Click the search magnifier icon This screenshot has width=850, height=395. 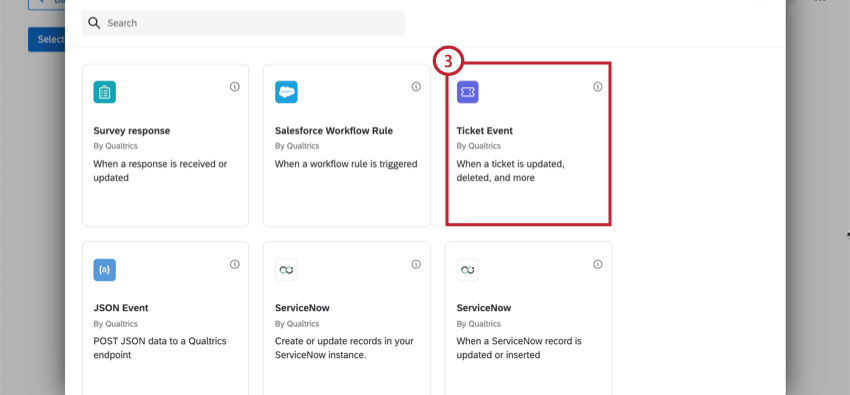click(94, 23)
